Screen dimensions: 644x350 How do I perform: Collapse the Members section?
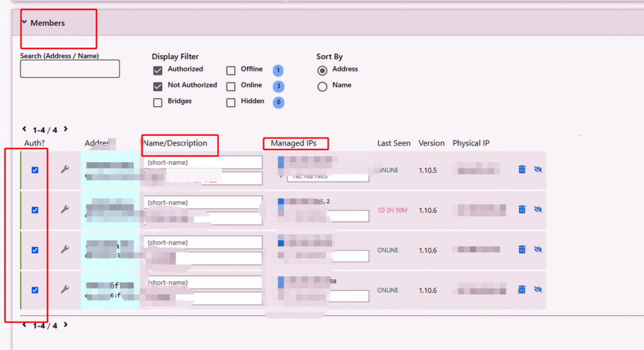point(24,23)
